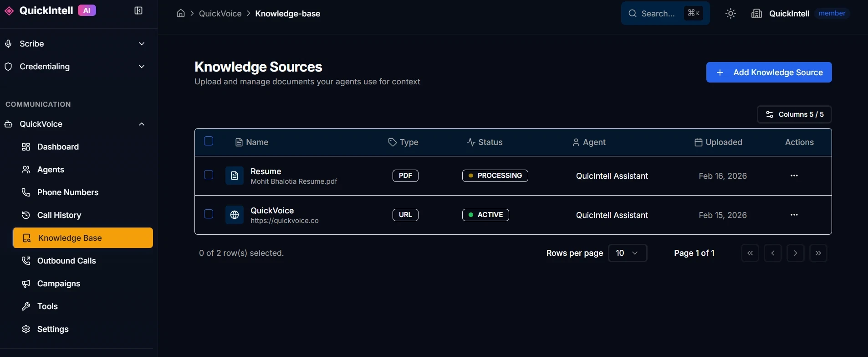Toggle light theme with the sun icon

point(730,14)
